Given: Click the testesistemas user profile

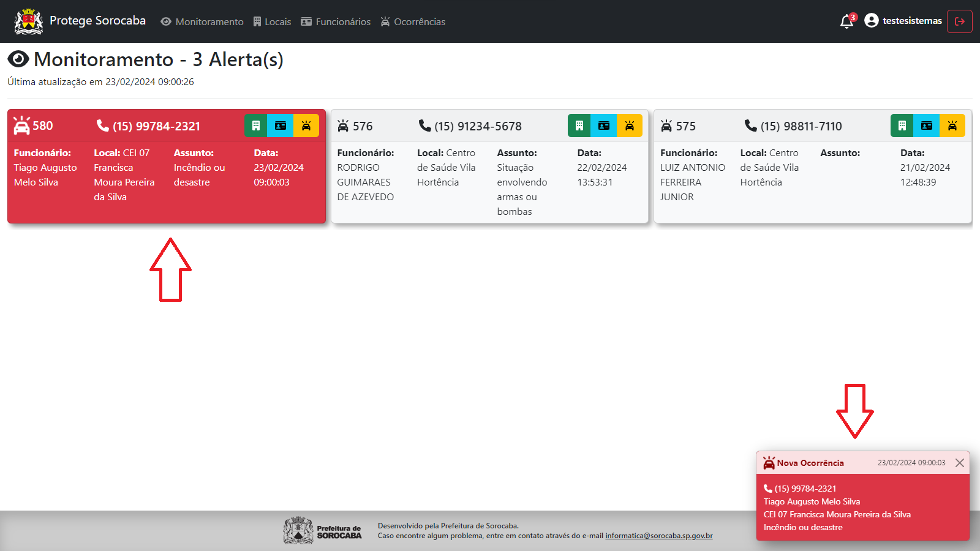Looking at the screenshot, I should 903,21.
